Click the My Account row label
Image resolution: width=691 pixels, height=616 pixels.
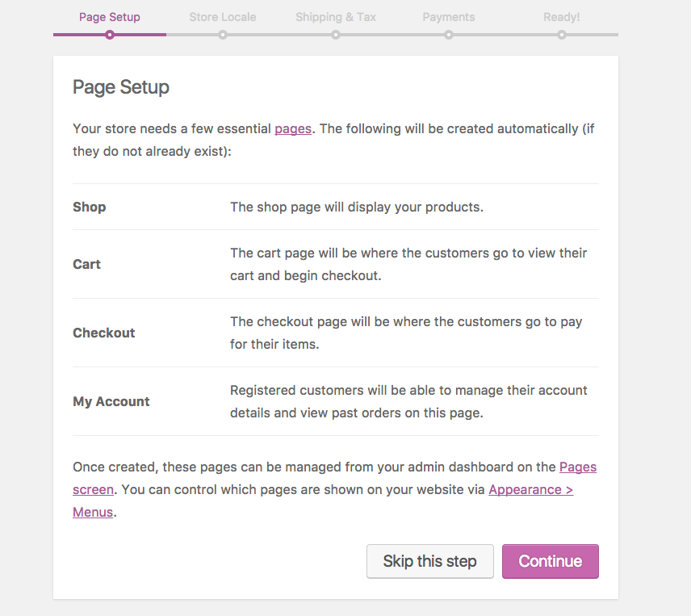tap(111, 401)
